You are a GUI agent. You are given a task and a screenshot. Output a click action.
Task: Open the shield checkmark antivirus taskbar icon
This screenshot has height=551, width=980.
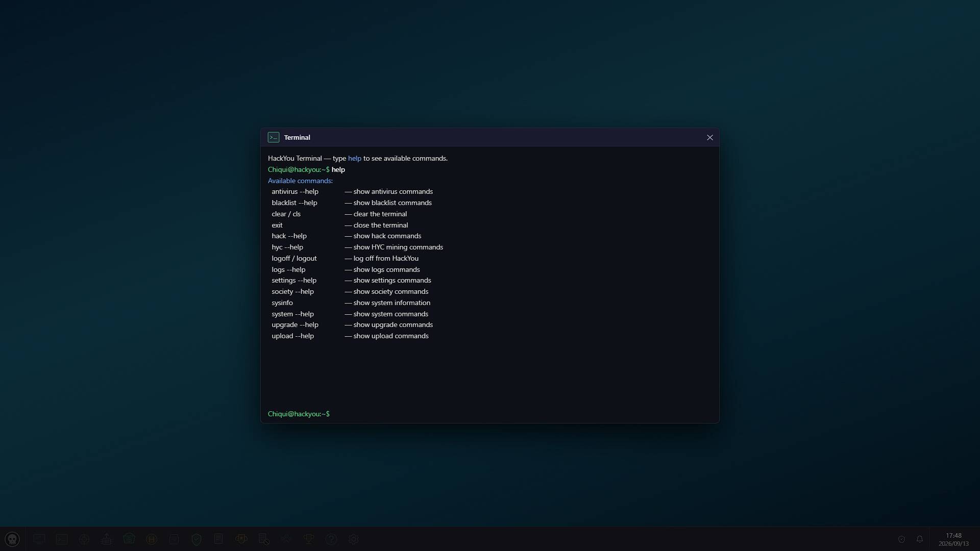(x=197, y=539)
